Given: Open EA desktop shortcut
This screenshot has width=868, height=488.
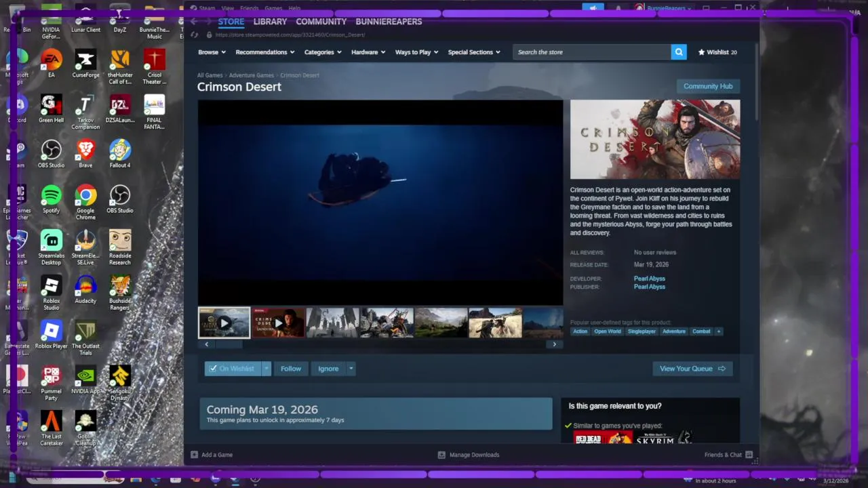Looking at the screenshot, I should pos(51,64).
